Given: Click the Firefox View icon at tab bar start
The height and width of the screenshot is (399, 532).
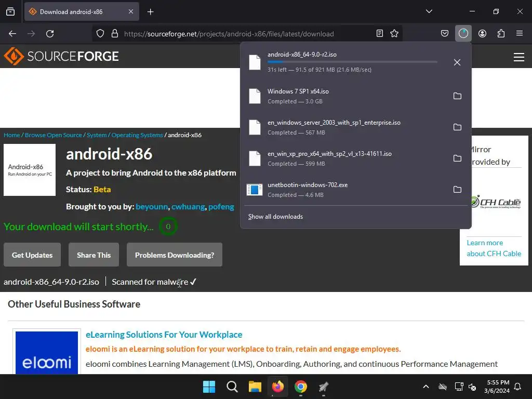Looking at the screenshot, I should [10, 11].
